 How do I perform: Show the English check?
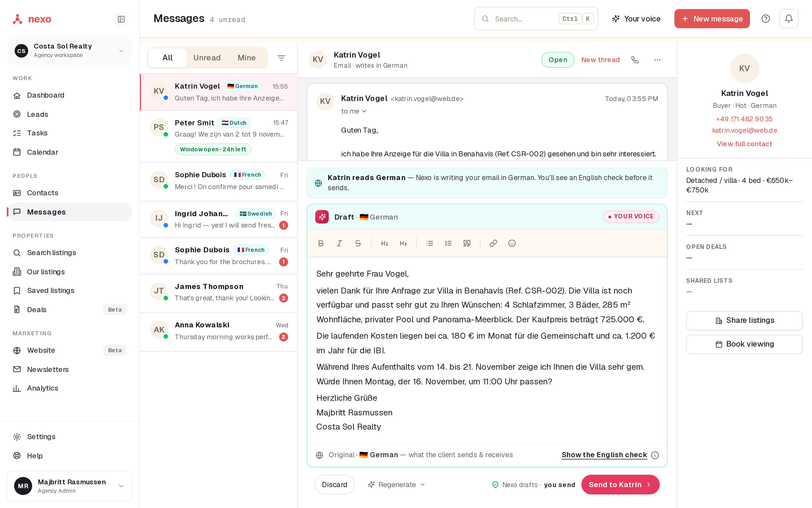click(x=604, y=455)
